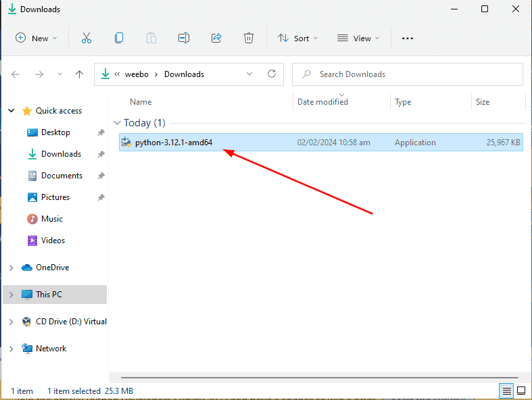Click hidden breadcrumb double chevron
532x400 pixels.
point(117,74)
